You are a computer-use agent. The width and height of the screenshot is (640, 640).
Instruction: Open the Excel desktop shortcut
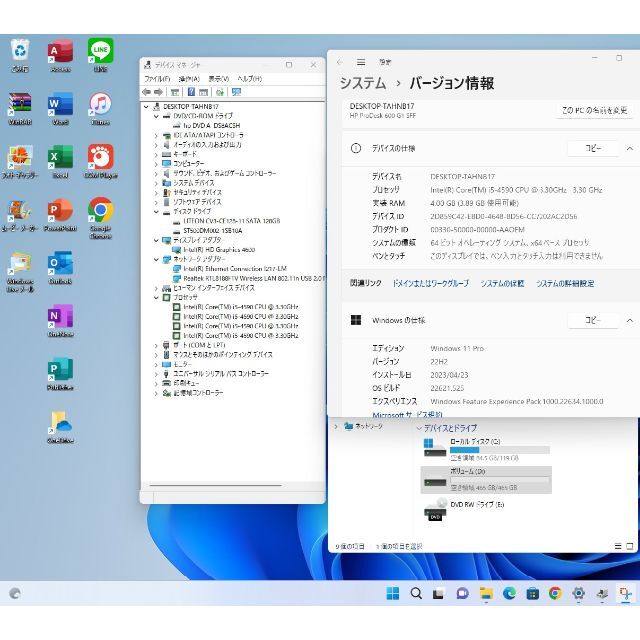pyautogui.click(x=60, y=162)
